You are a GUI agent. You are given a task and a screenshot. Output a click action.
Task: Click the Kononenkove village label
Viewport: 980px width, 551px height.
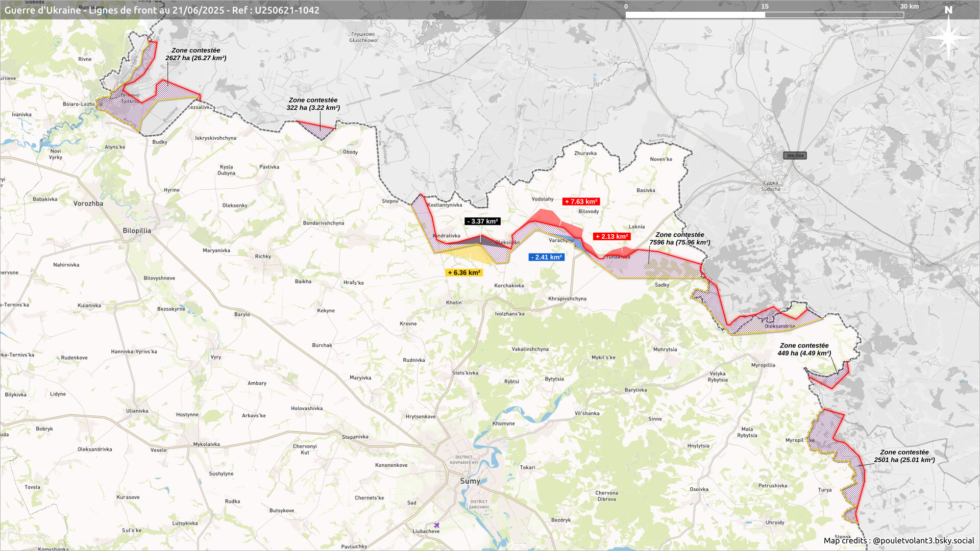(391, 465)
